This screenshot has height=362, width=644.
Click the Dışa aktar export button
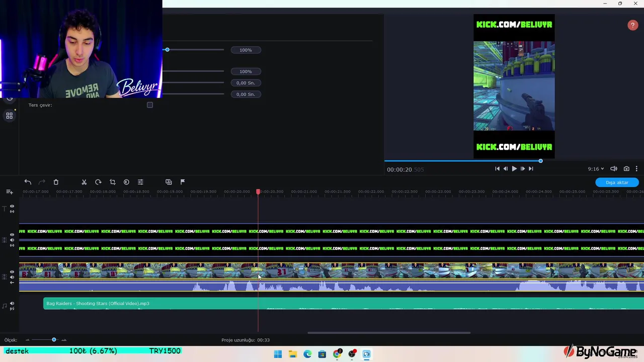(x=617, y=183)
